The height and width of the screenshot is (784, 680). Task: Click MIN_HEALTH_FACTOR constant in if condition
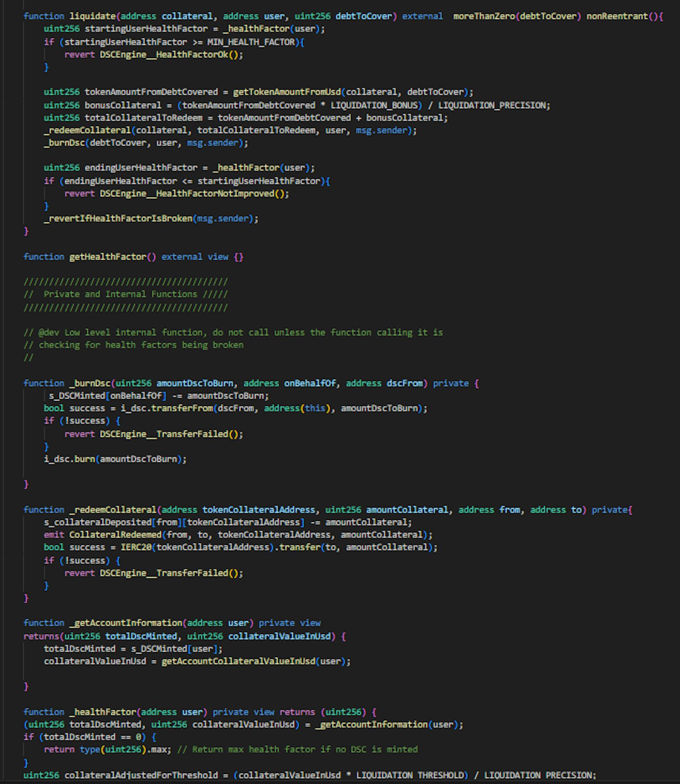click(x=251, y=42)
